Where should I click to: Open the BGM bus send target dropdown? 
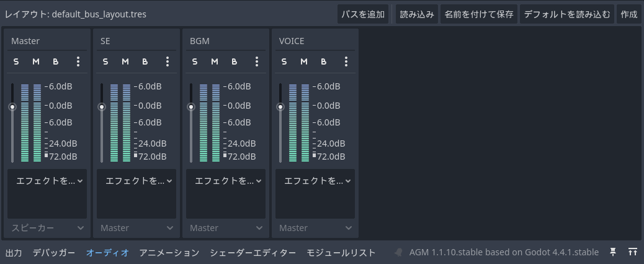click(x=226, y=228)
